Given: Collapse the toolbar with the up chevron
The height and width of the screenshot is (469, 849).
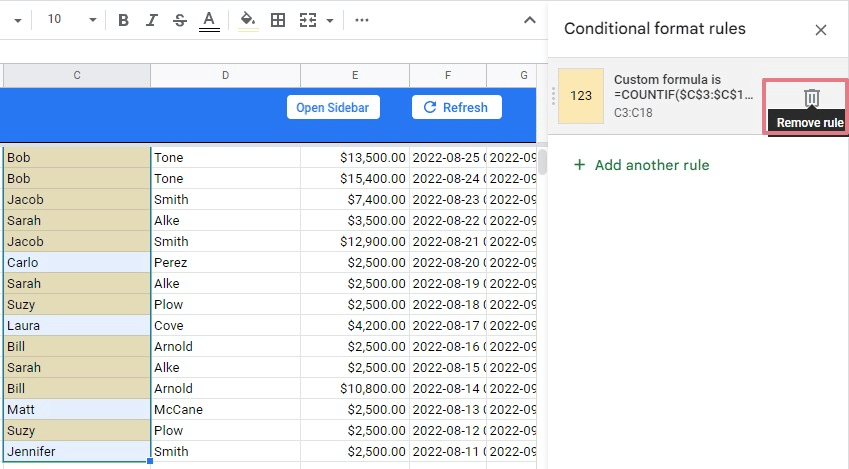Looking at the screenshot, I should point(530,20).
